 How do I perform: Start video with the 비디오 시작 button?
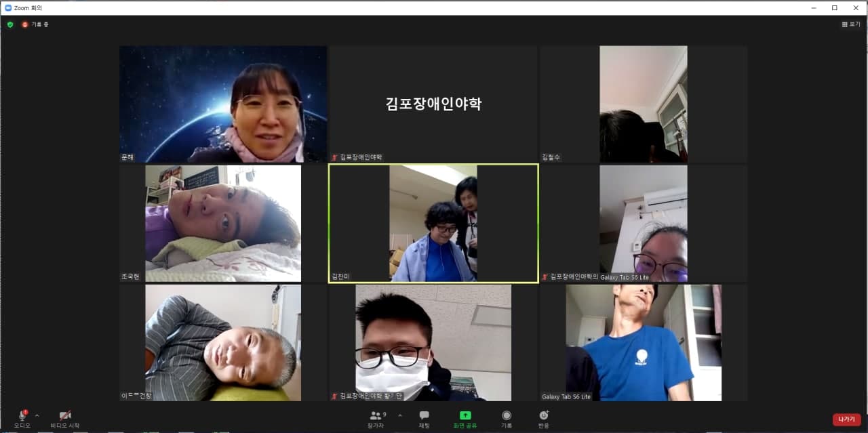[65, 419]
